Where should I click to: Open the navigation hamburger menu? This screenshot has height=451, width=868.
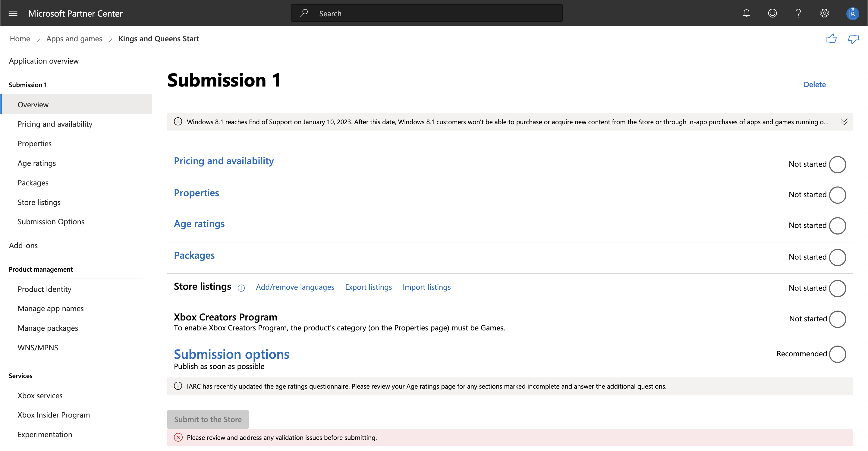point(13,13)
